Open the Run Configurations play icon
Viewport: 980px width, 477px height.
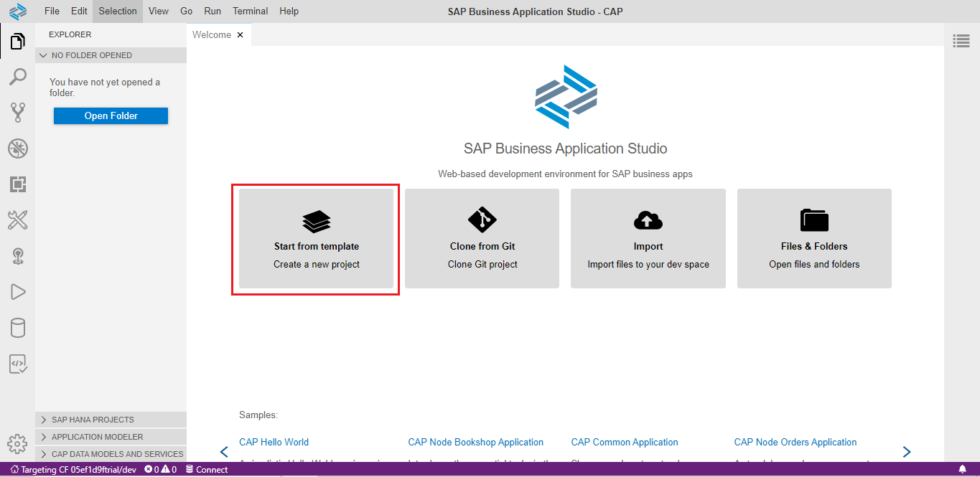[x=17, y=291]
